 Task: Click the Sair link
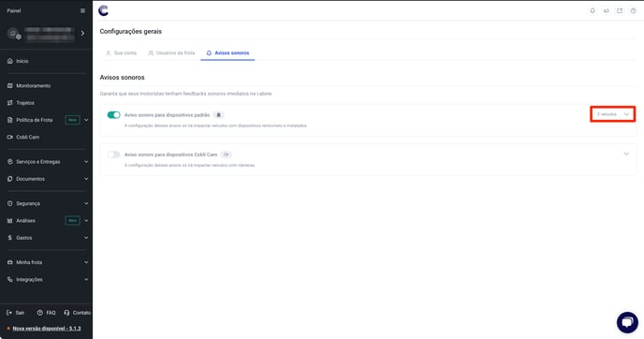pos(20,313)
